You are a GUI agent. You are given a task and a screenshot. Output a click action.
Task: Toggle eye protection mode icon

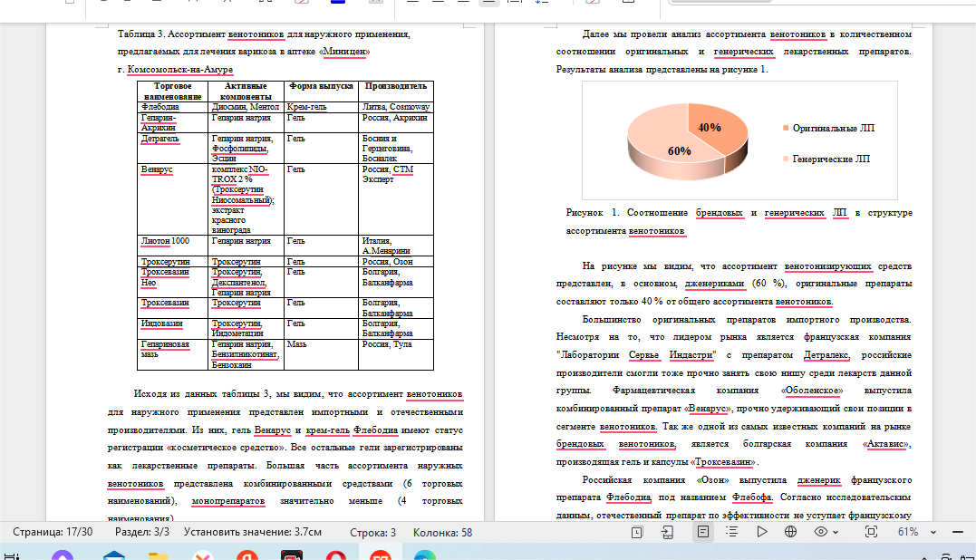pos(821,532)
